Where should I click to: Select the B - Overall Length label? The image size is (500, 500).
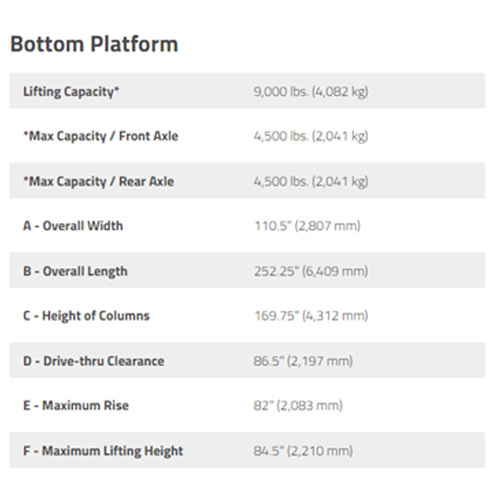pos(75,271)
